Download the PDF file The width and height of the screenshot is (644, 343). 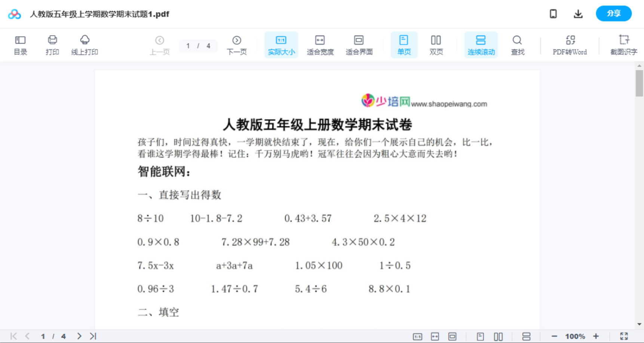(578, 13)
